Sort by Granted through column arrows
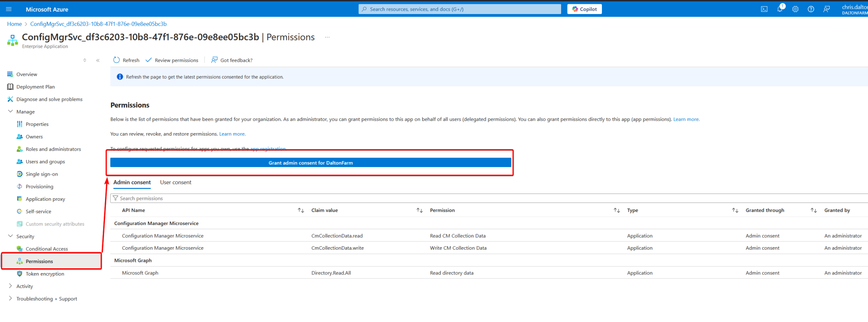 (814, 210)
